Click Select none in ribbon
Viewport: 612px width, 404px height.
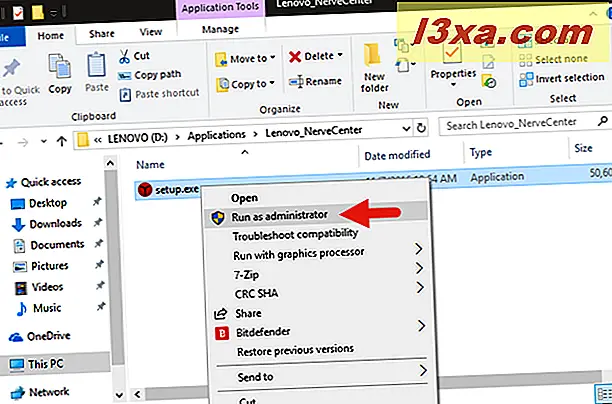click(553, 59)
